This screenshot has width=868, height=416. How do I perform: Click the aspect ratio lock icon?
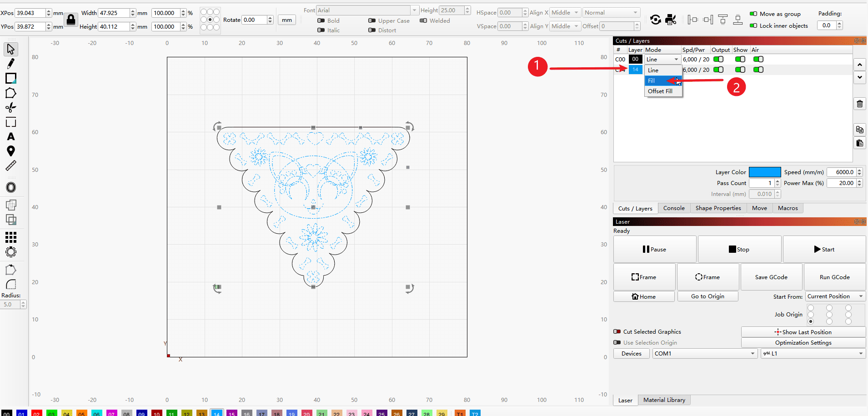(70, 20)
